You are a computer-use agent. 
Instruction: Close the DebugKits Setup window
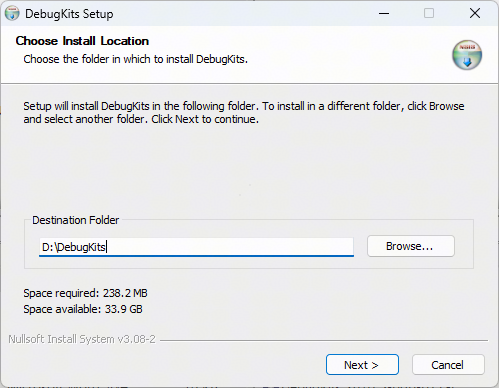[475, 13]
